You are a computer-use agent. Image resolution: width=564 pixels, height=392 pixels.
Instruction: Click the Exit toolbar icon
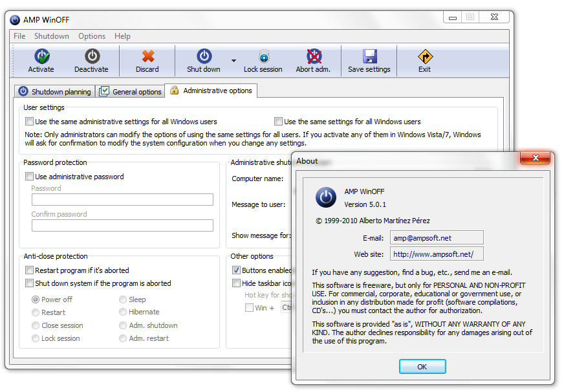(x=425, y=56)
